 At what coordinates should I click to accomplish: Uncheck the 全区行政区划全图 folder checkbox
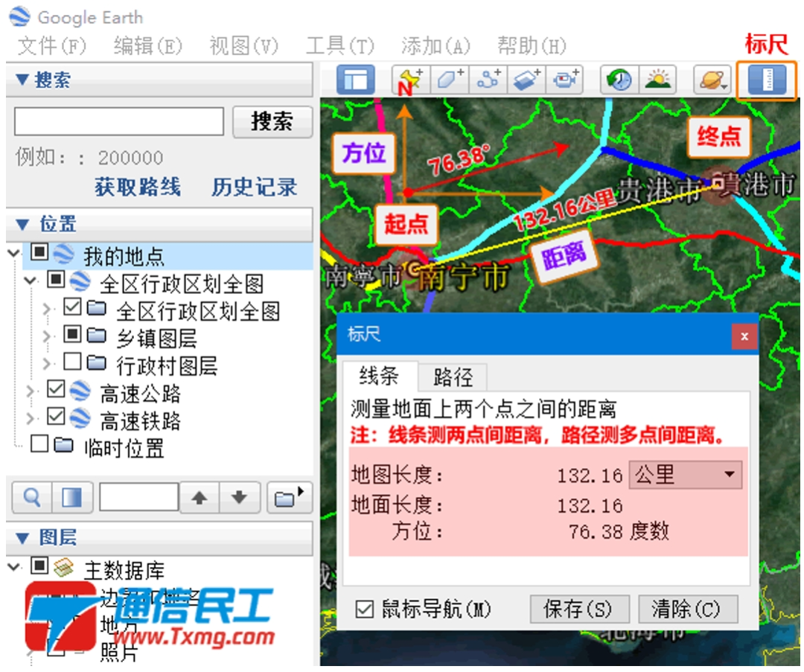(x=72, y=307)
